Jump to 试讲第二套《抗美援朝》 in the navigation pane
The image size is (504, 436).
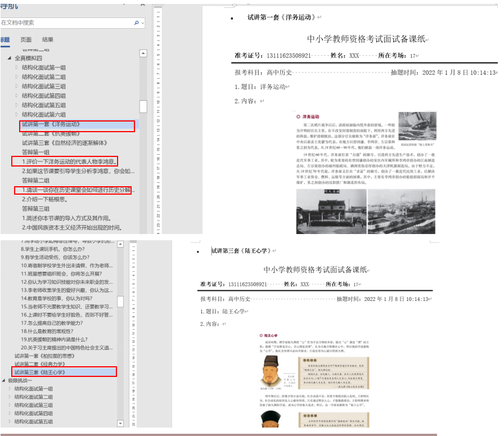click(55, 133)
